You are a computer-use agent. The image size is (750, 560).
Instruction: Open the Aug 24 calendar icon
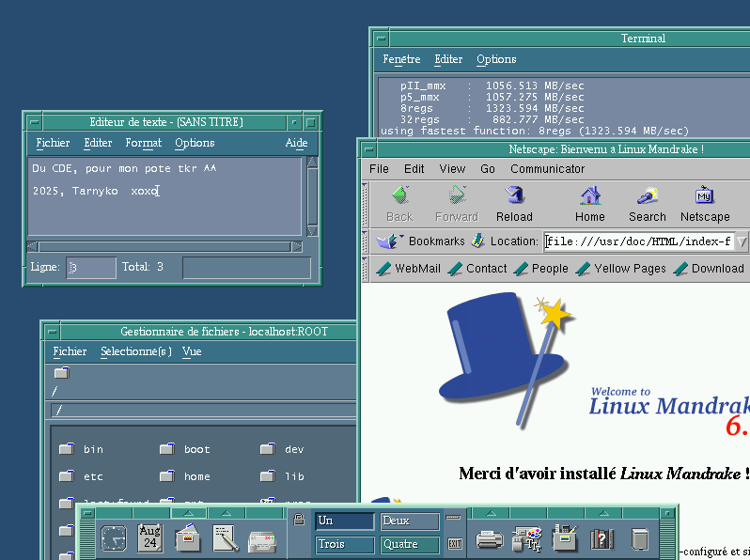pyautogui.click(x=150, y=537)
